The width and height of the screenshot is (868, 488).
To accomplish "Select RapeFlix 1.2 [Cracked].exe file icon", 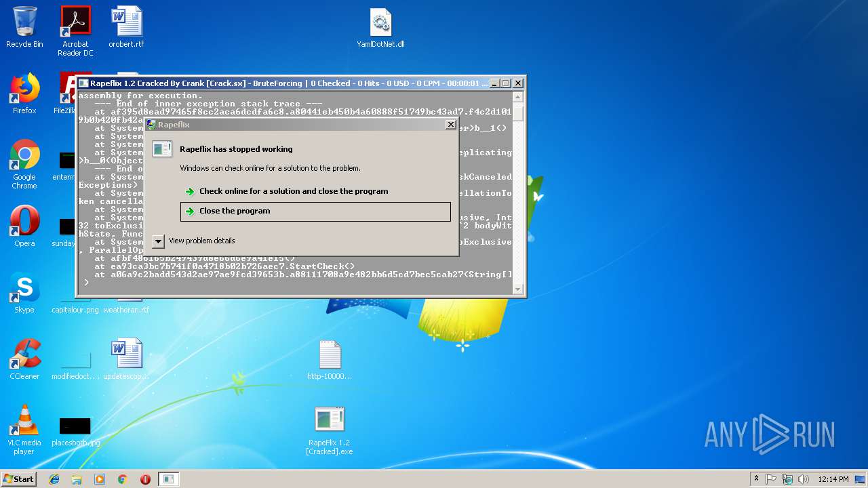I will point(330,430).
